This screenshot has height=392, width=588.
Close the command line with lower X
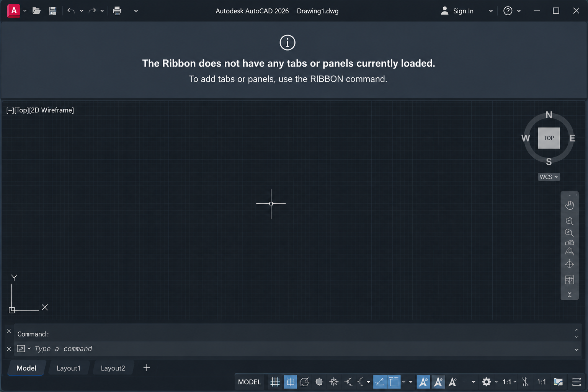coord(9,349)
